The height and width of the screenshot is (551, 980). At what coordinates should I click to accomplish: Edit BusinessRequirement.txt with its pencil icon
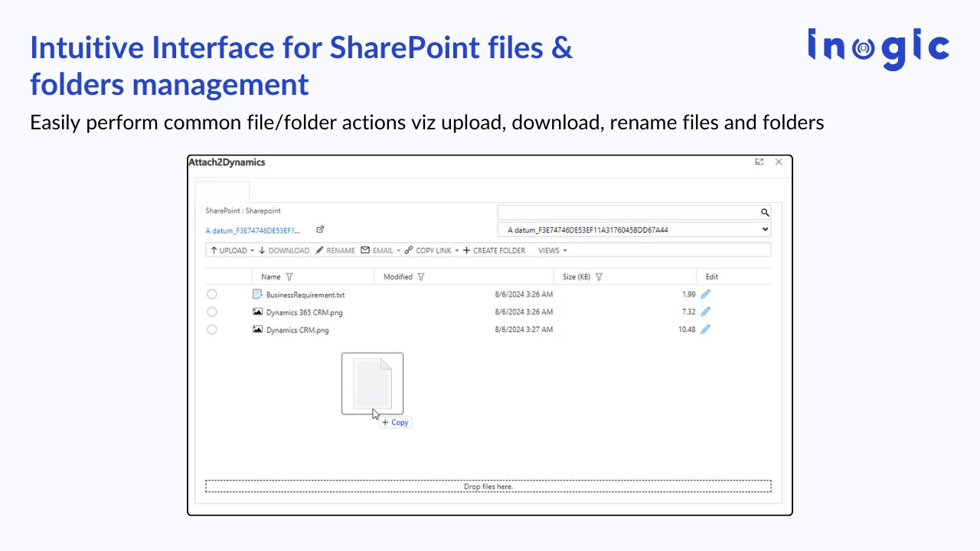tap(705, 294)
